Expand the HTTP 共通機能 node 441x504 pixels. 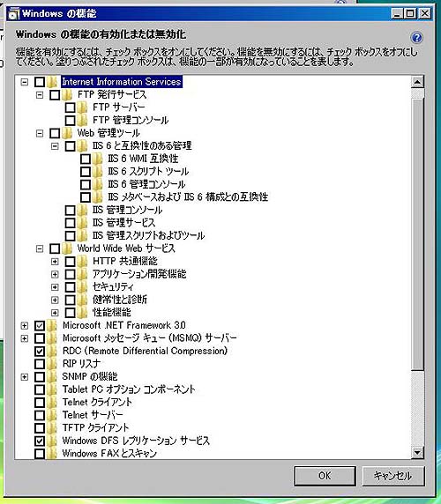[x=55, y=262]
